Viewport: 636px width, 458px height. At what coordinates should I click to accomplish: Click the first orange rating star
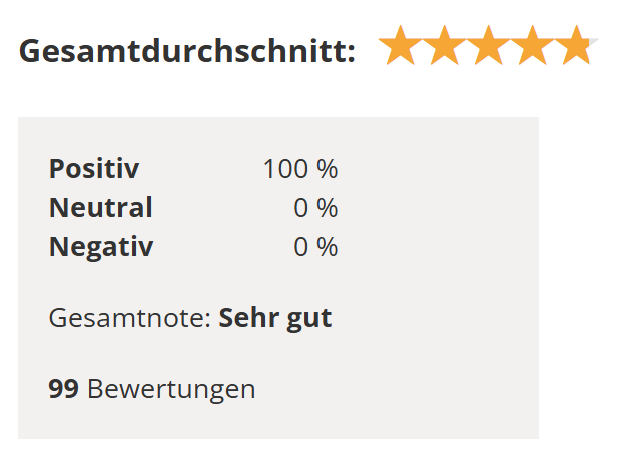point(399,47)
